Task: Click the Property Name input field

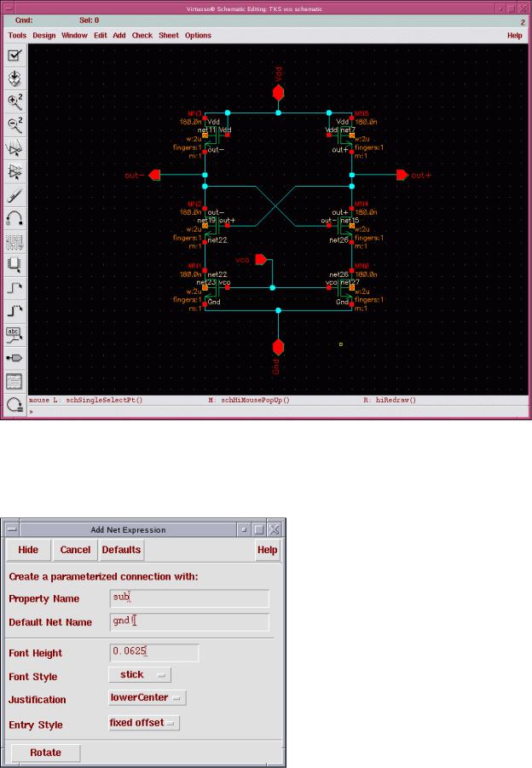Action: coord(189,598)
